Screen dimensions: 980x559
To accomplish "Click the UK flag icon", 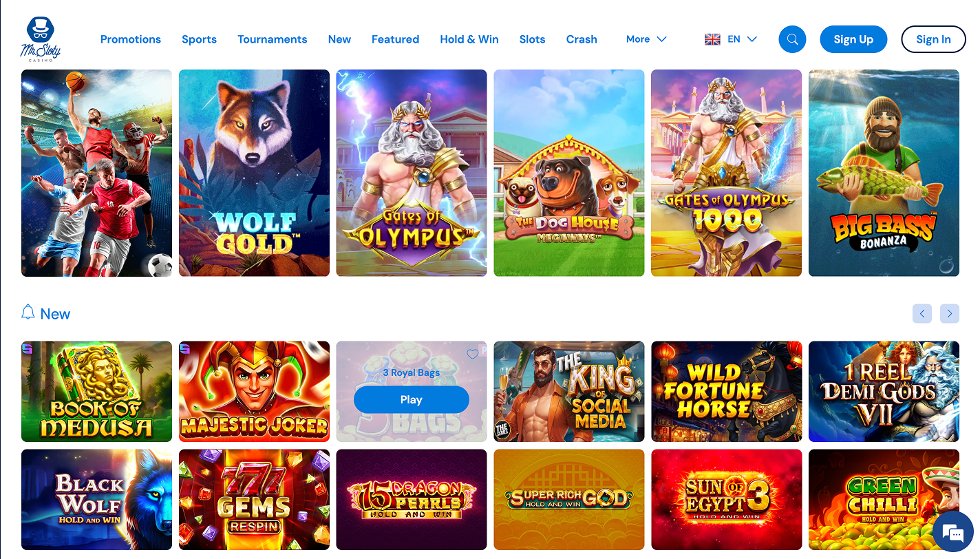I will 712,39.
